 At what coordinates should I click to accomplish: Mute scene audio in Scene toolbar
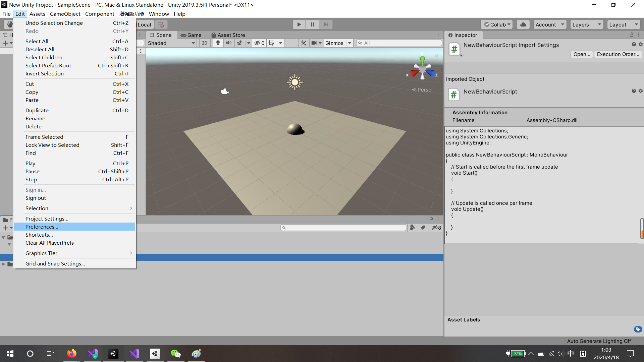[229, 43]
